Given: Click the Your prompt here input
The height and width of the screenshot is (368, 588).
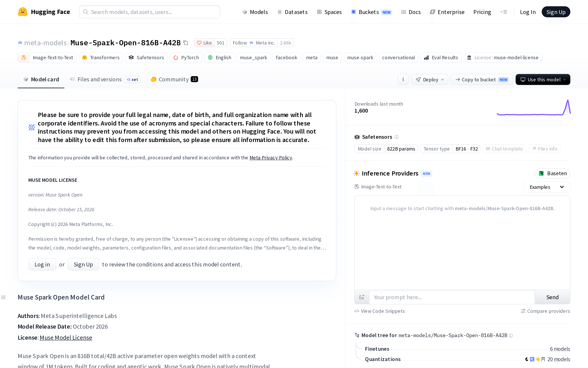Looking at the screenshot, I should [452, 297].
